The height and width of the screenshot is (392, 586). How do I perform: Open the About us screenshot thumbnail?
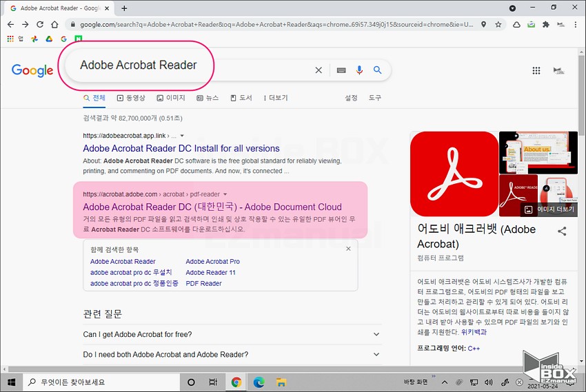[x=538, y=152]
